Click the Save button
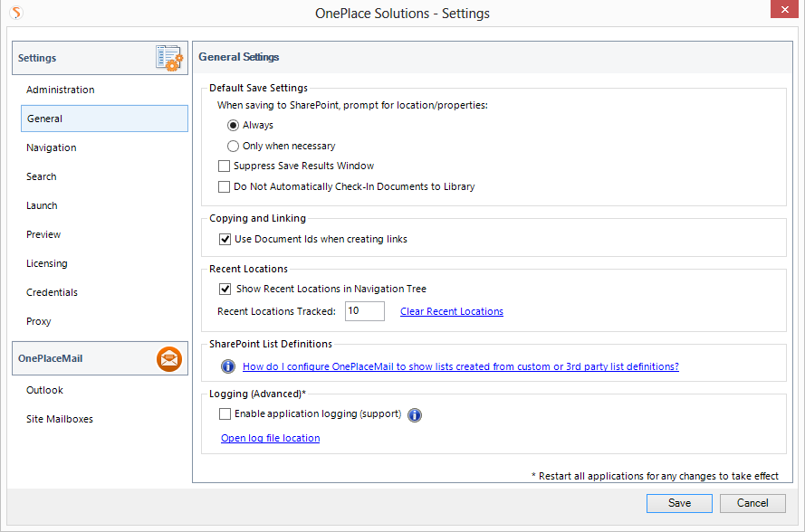The image size is (805, 532). [x=679, y=503]
